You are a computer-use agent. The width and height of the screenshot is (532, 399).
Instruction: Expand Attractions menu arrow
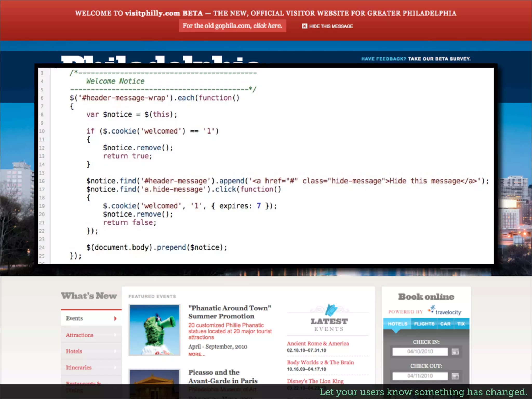(x=115, y=335)
